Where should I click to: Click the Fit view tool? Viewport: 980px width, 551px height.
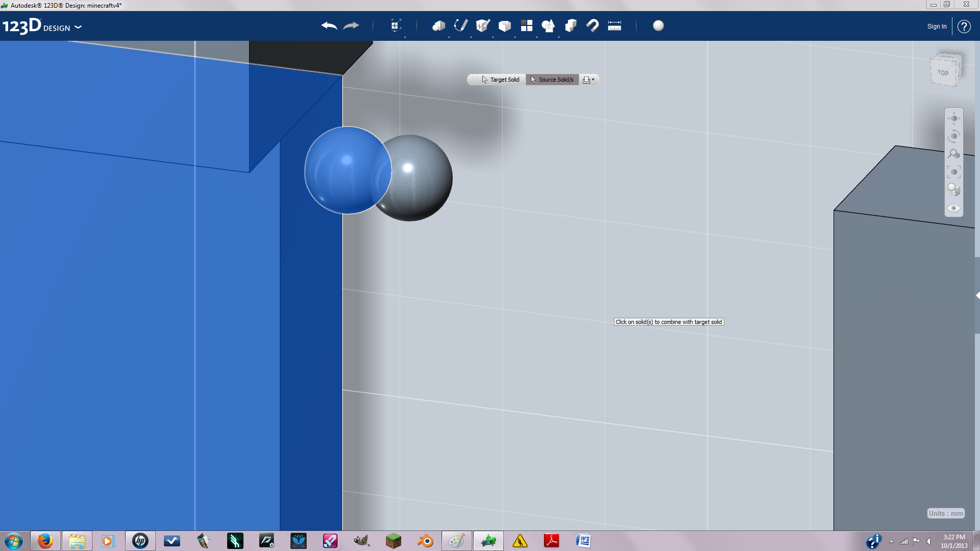pyautogui.click(x=953, y=172)
